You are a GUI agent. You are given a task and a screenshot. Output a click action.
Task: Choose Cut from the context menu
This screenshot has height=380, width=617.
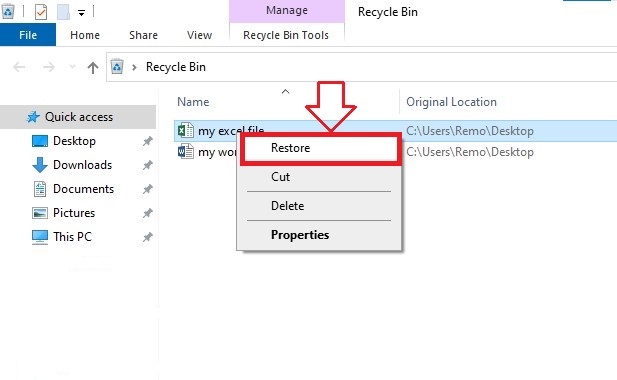pyautogui.click(x=319, y=177)
